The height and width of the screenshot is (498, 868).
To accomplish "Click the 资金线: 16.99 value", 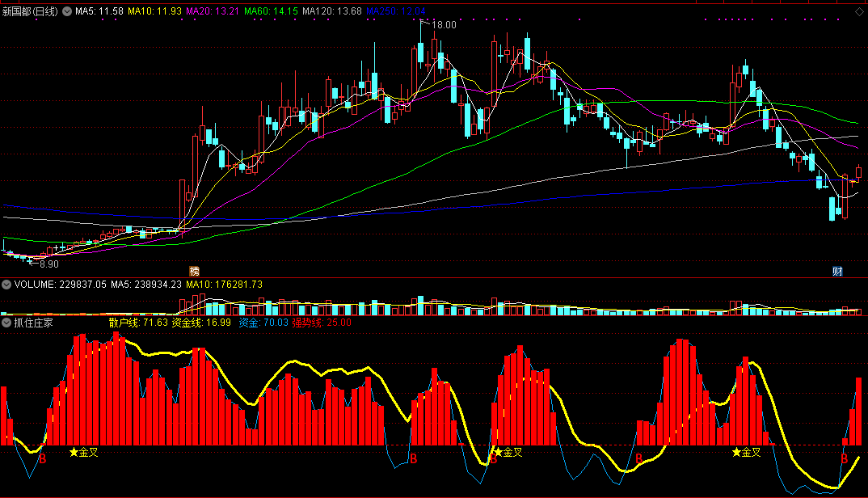I will (201, 323).
